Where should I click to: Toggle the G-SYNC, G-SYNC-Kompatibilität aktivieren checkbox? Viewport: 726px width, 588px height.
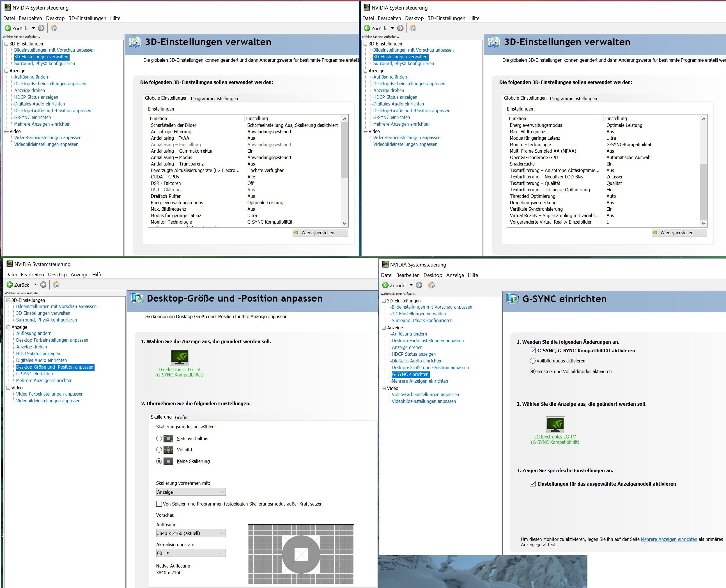(533, 351)
